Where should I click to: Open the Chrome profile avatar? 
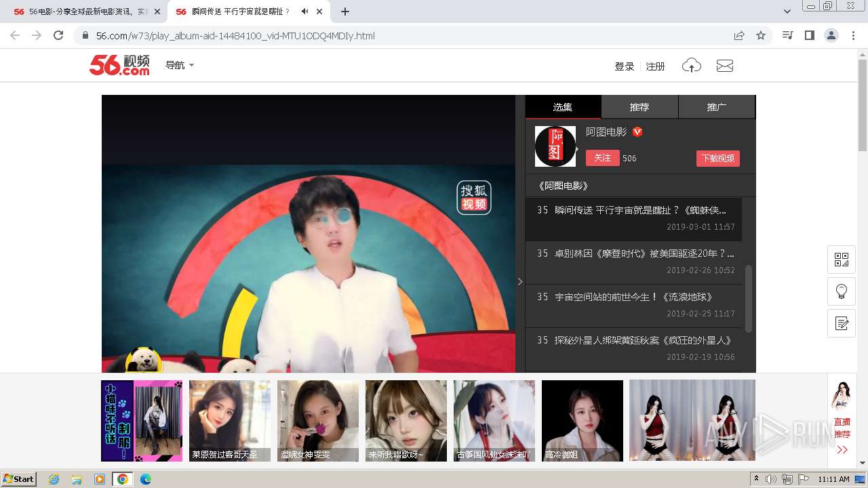click(x=831, y=35)
